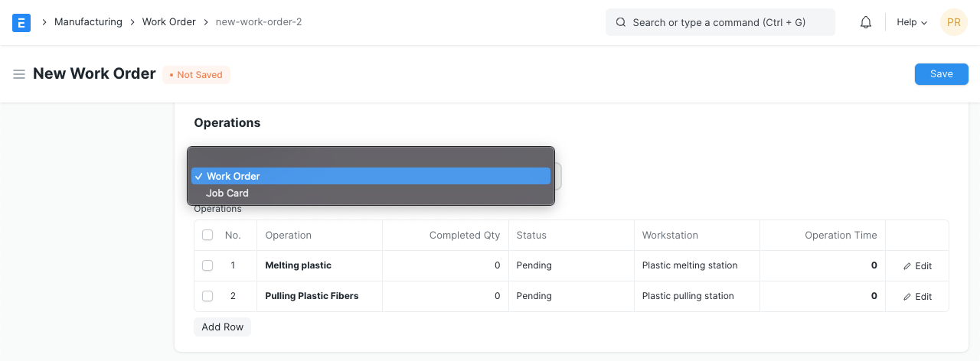Check the box for operation row 1
980x361 pixels.
(x=207, y=265)
